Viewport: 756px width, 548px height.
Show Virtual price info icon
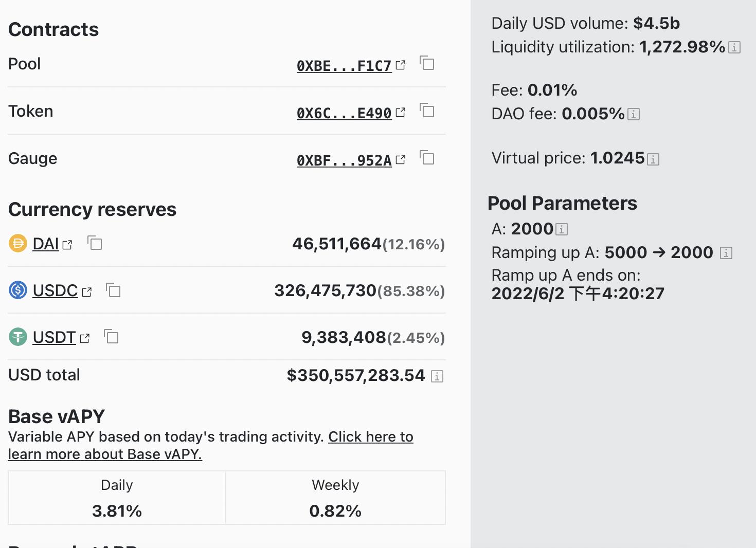(x=653, y=159)
